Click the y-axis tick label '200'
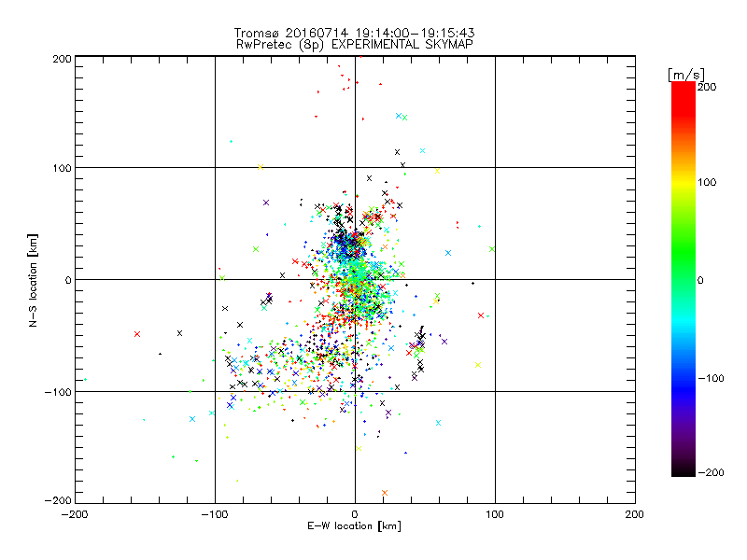 (x=62, y=59)
